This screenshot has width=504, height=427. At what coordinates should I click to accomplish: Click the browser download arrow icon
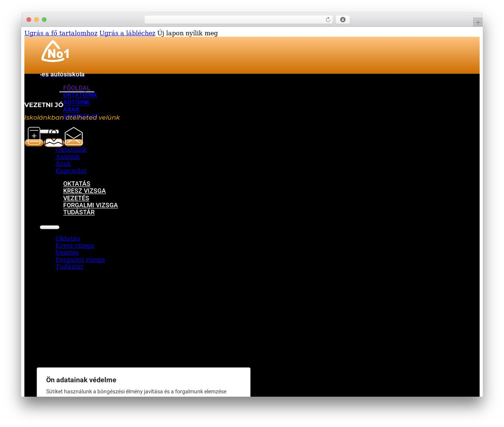click(x=343, y=20)
